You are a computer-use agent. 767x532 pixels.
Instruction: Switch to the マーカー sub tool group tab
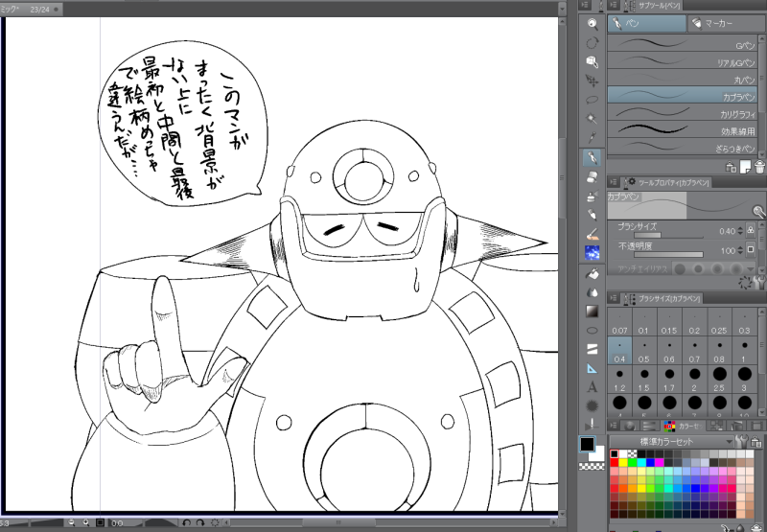click(x=727, y=23)
